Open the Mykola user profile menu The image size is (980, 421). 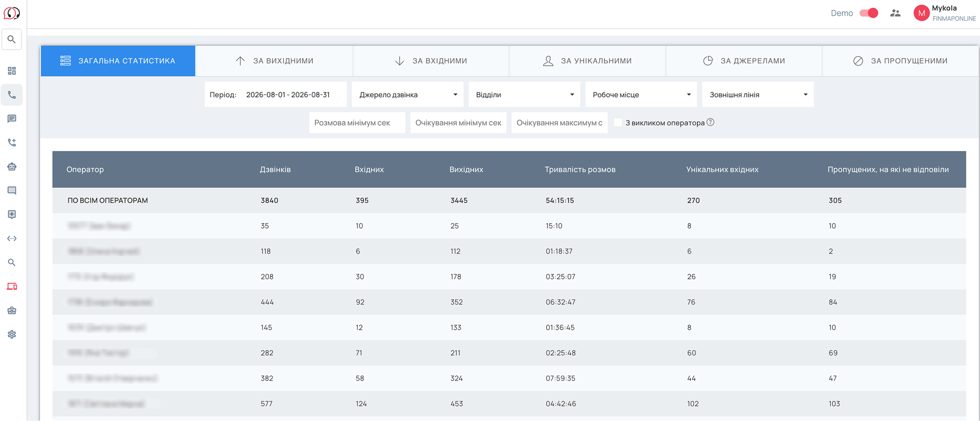pos(945,13)
